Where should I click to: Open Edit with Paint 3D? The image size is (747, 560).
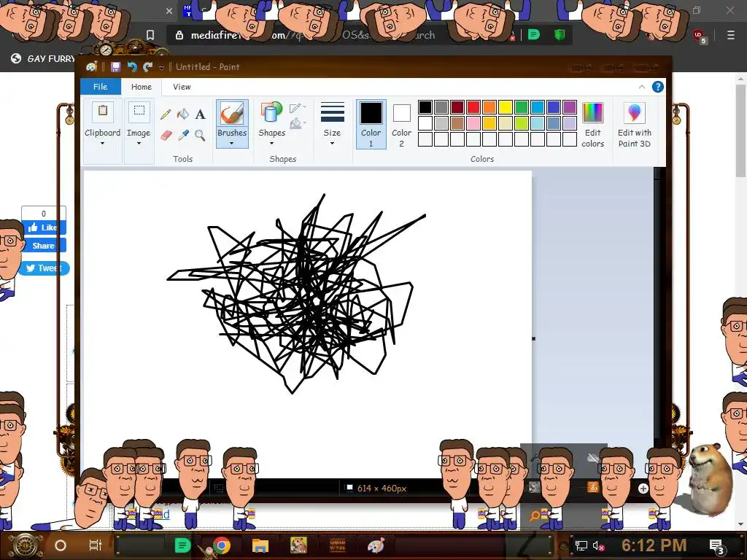[634, 125]
